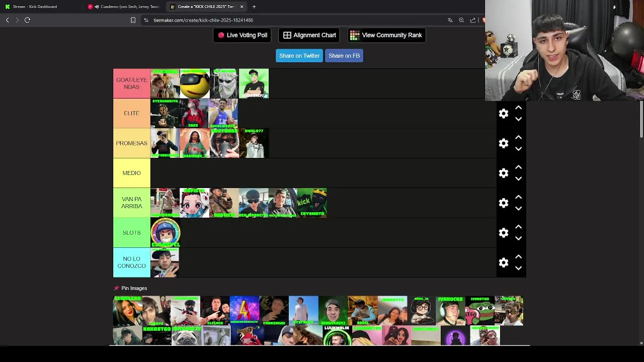Reload the tiermaker page
The width and height of the screenshot is (644, 362).
[28, 20]
